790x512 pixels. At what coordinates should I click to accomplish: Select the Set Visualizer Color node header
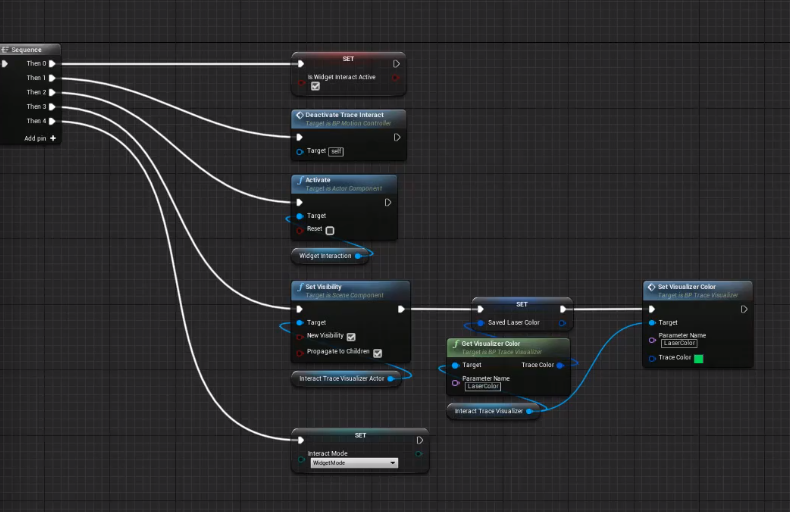[698, 290]
